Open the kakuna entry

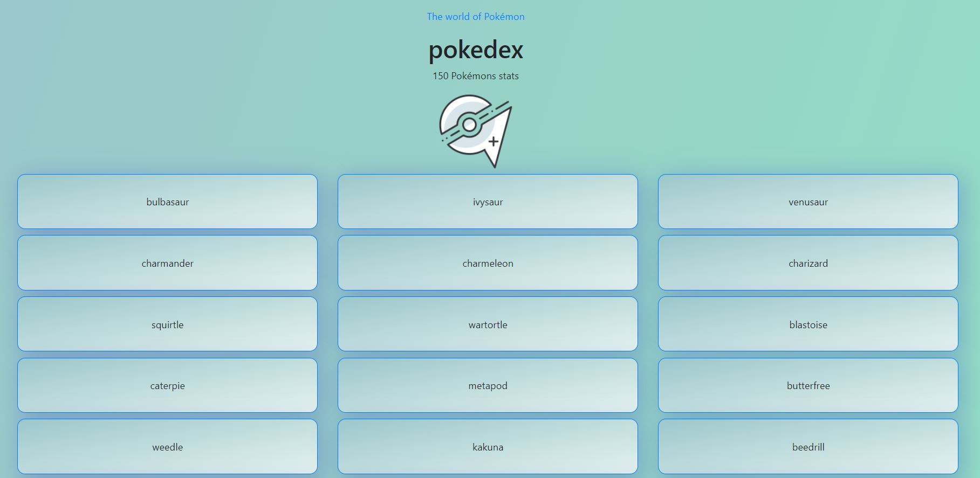(x=488, y=447)
